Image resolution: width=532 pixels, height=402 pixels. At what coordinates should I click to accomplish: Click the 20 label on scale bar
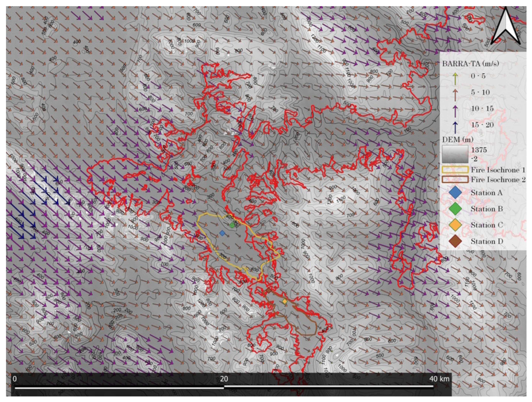click(224, 379)
